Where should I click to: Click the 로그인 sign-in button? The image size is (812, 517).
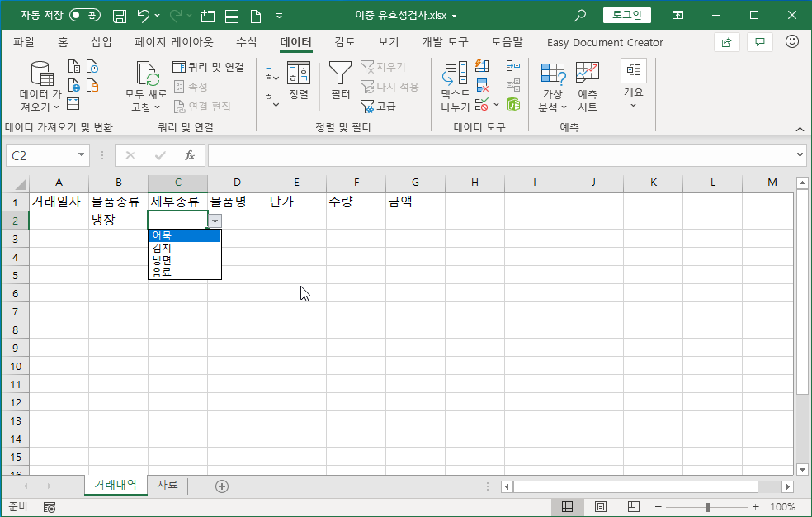click(x=626, y=15)
